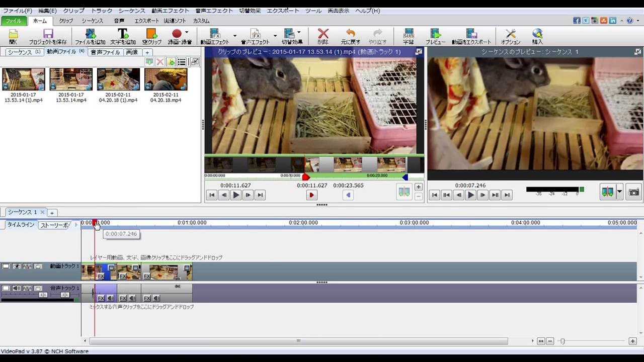Delete selection with 削除 icon

pos(323,37)
